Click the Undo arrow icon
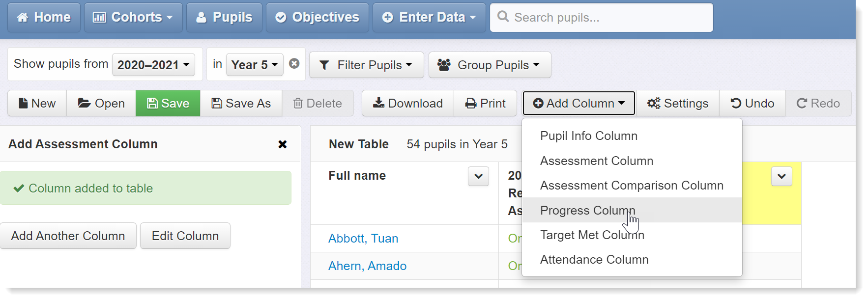 pyautogui.click(x=736, y=103)
